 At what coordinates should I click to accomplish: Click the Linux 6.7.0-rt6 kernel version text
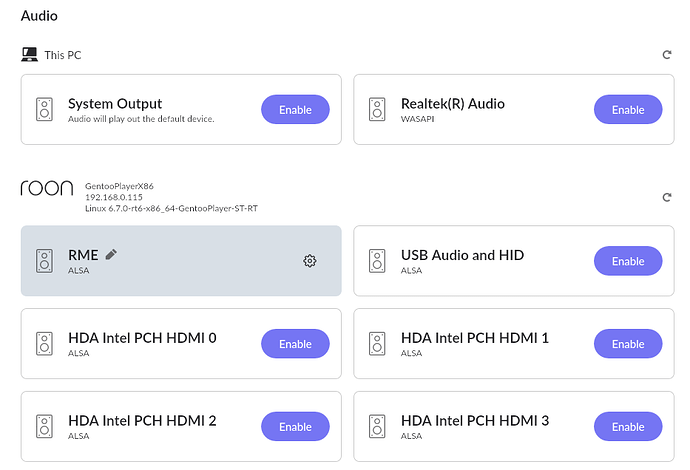[171, 208]
